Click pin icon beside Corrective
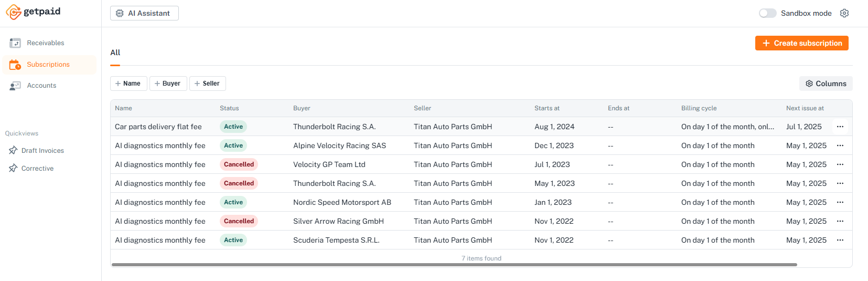868x281 pixels. click(13, 169)
